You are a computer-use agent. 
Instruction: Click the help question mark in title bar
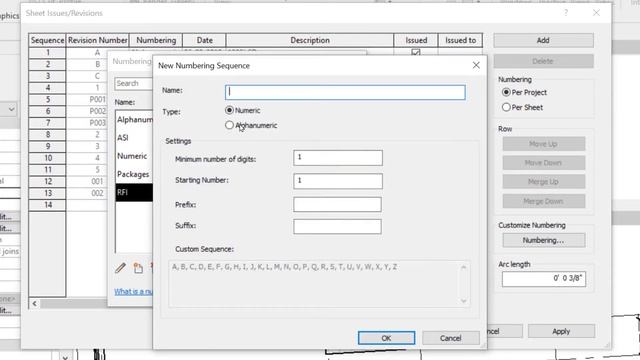tap(566, 13)
